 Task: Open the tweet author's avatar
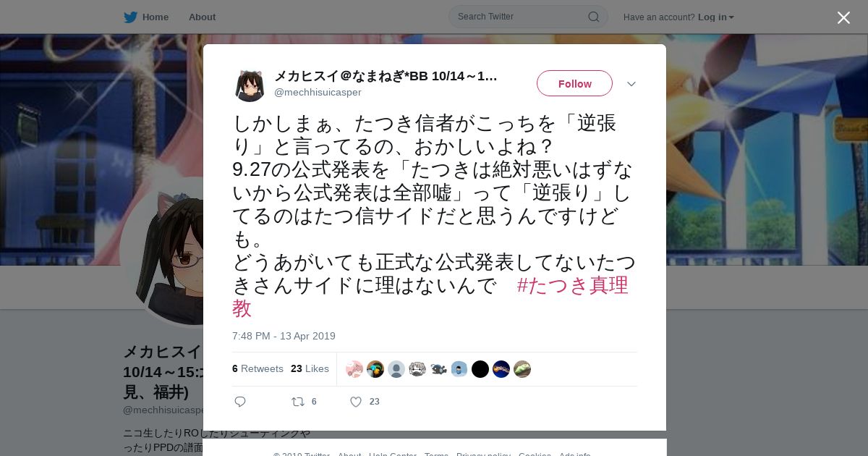[x=250, y=85]
